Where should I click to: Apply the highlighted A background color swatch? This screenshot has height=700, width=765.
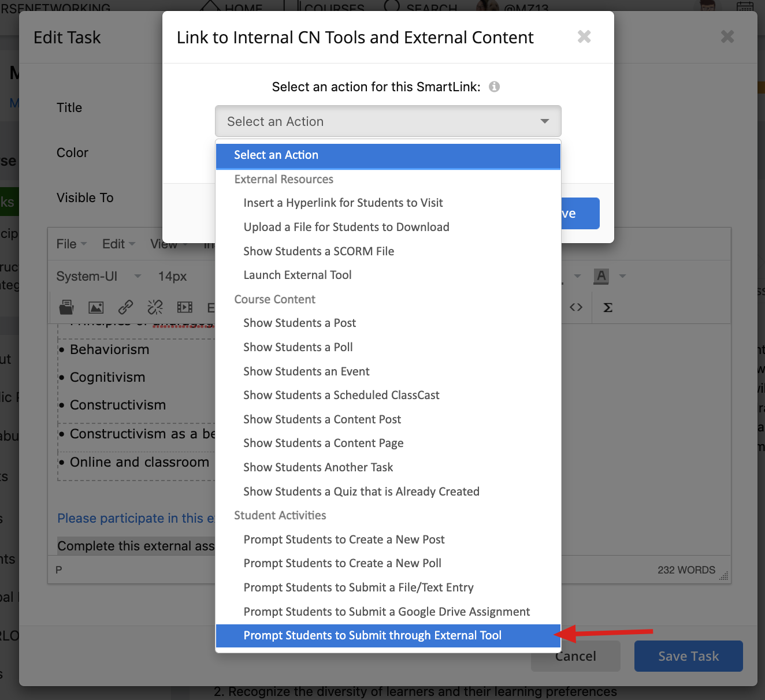601,276
